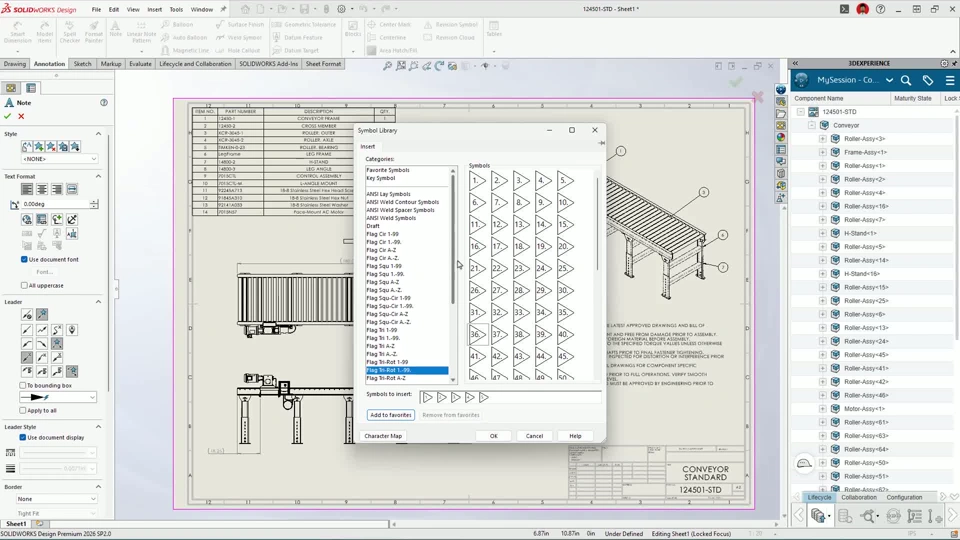
Task: Click the Format Painter tool
Action: tap(94, 32)
